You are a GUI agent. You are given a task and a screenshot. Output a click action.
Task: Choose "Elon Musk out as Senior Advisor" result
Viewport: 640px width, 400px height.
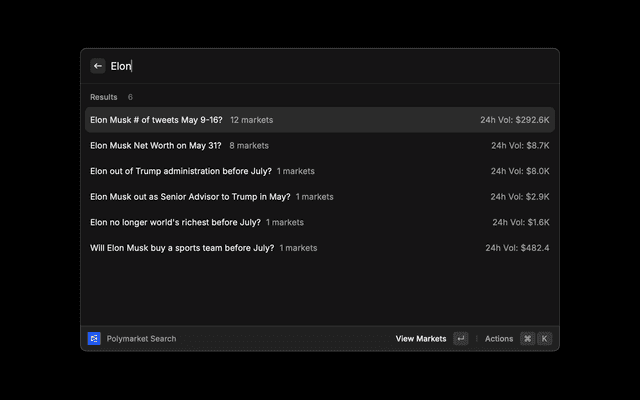pyautogui.click(x=190, y=197)
